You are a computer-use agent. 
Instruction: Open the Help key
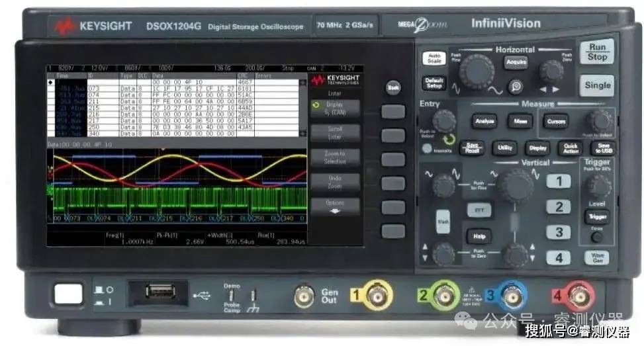[x=479, y=236]
